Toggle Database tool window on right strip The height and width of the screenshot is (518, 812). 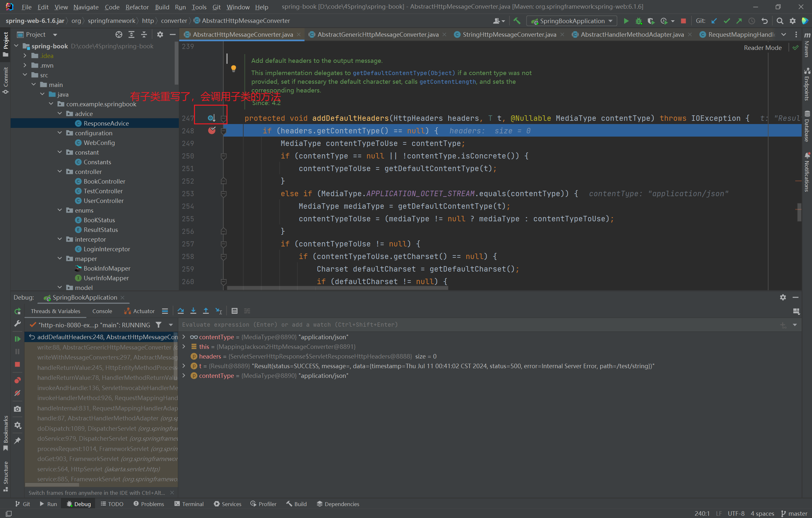click(x=807, y=126)
